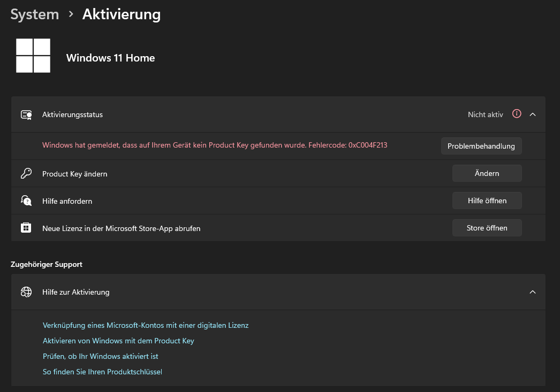The image size is (560, 392).
Task: Click the Zugehöriger Support heading
Action: click(47, 264)
